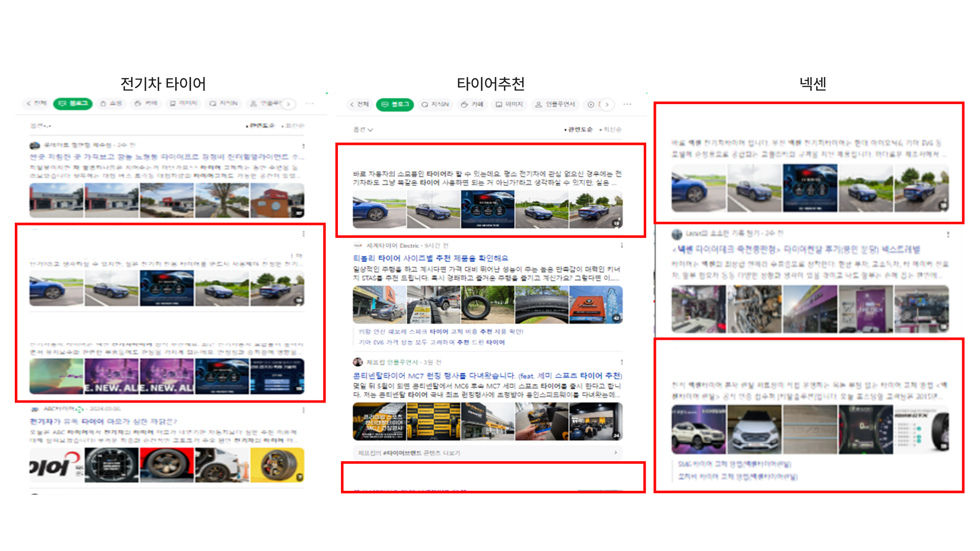Click 세계타이어 Electric author name

click(x=393, y=246)
